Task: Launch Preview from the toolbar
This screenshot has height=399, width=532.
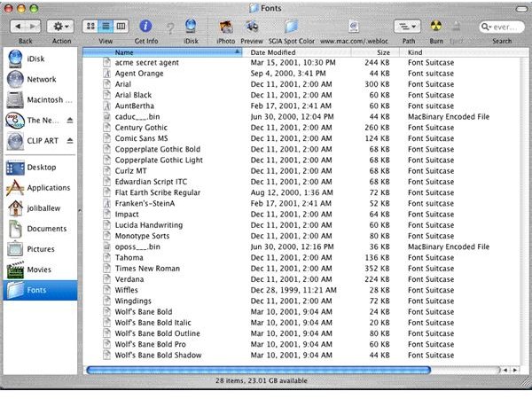Action: tap(252, 26)
